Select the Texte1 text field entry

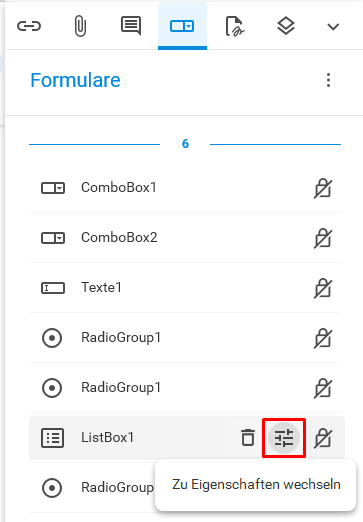185,288
